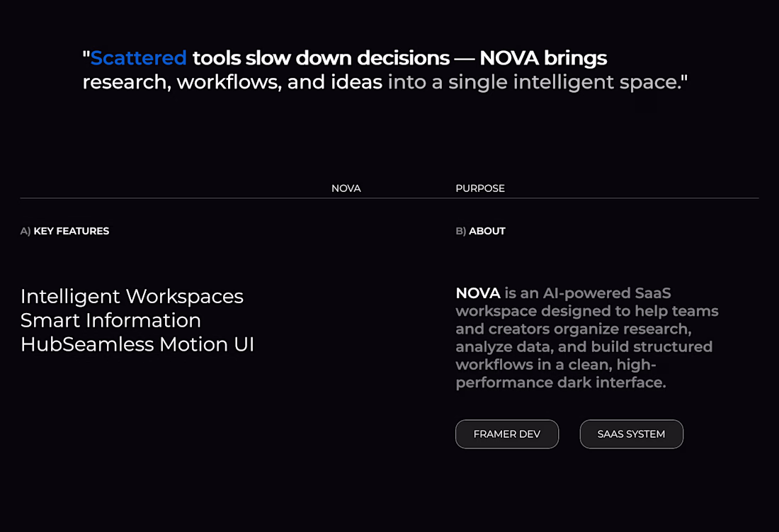
Task: Click the blue word Scattered
Action: pyautogui.click(x=139, y=58)
